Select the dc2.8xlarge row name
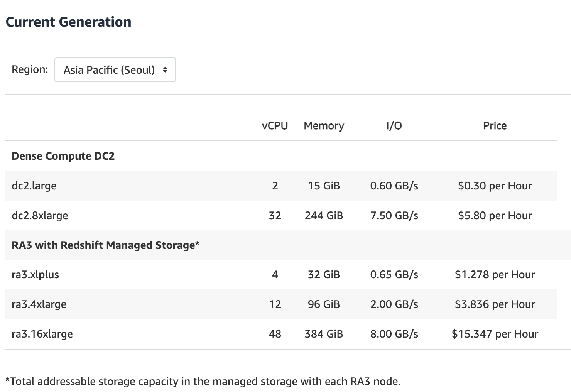The image size is (571, 392). 40,216
